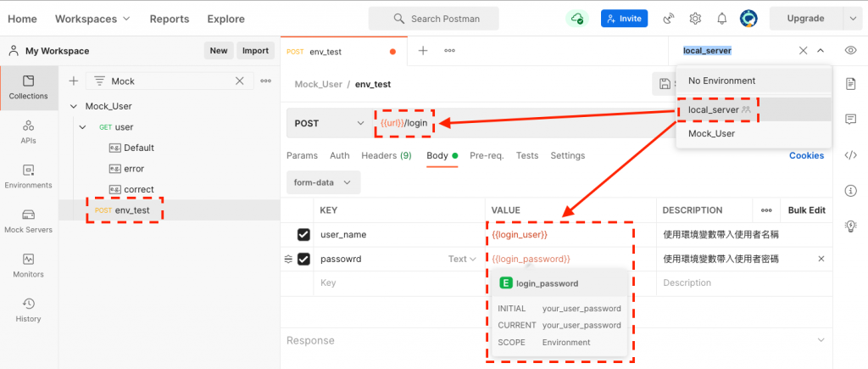The height and width of the screenshot is (369, 868).
Task: Switch to the Params tab
Action: [303, 156]
